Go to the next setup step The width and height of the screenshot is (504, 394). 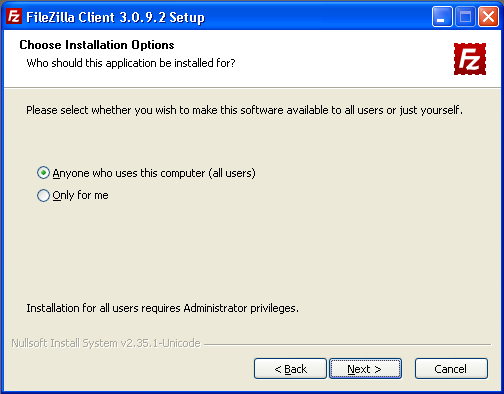point(365,369)
